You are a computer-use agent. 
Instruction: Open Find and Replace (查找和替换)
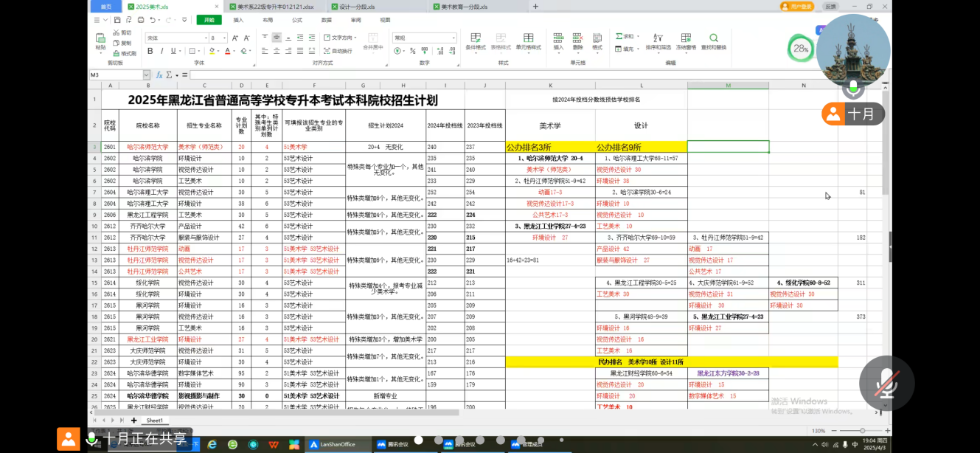tap(713, 42)
